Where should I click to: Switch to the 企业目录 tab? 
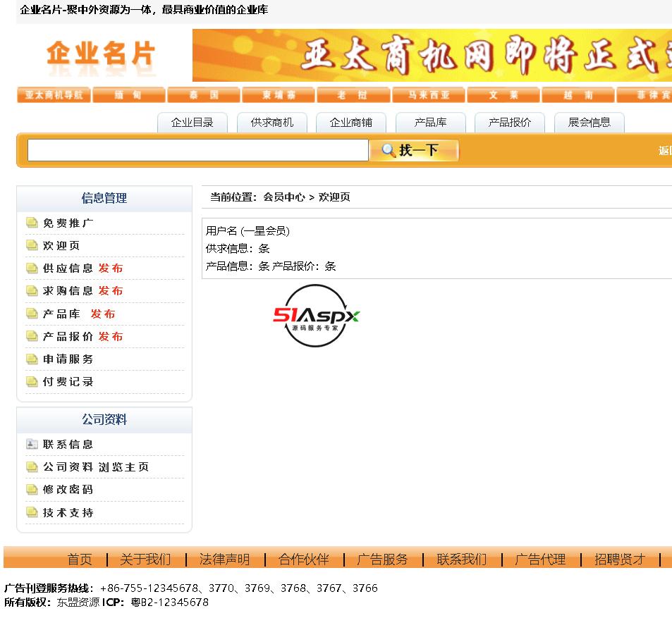coord(192,123)
